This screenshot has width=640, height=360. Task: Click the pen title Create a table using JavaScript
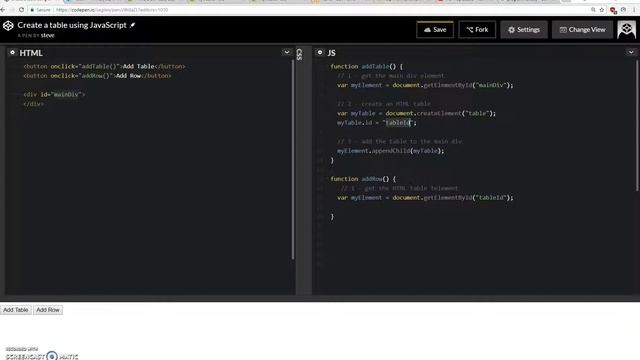tap(72, 25)
